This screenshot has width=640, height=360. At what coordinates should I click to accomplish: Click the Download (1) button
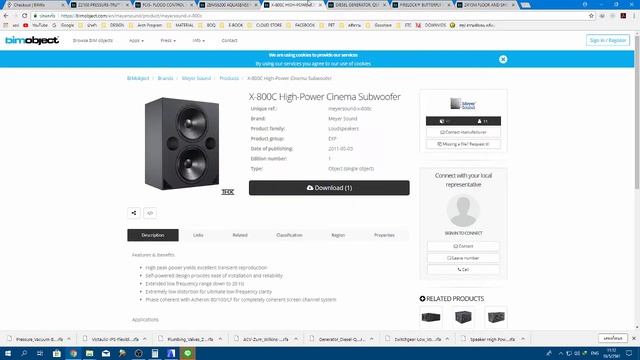(x=329, y=188)
